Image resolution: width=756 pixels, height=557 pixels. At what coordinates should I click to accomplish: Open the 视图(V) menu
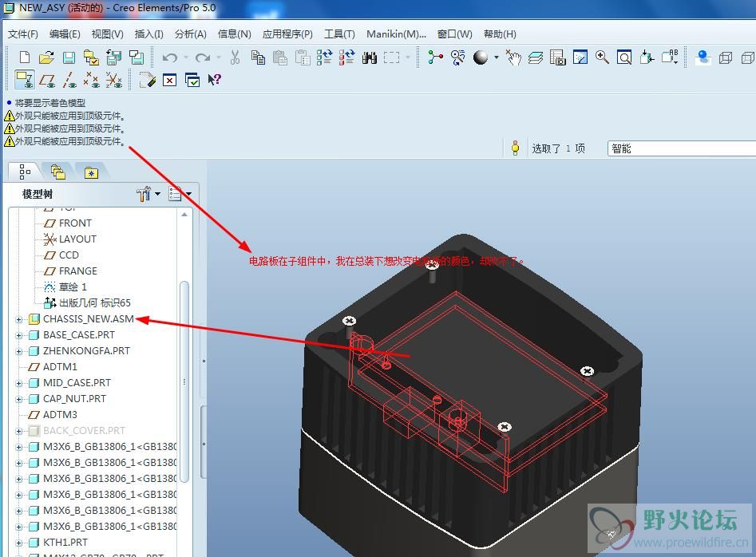pos(107,34)
